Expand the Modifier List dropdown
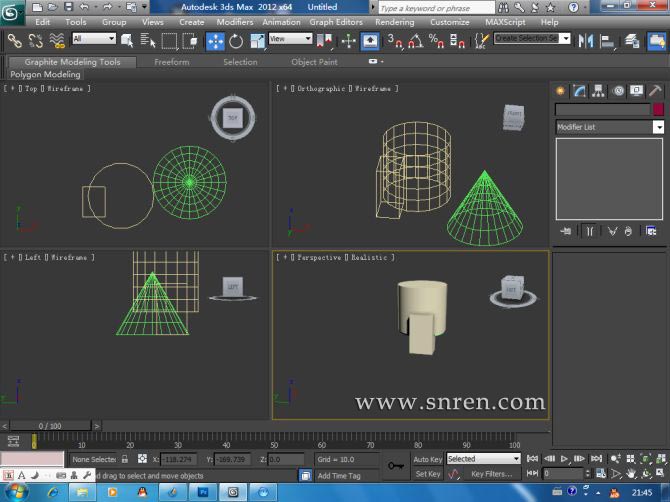This screenshot has height=502, width=670. point(658,127)
